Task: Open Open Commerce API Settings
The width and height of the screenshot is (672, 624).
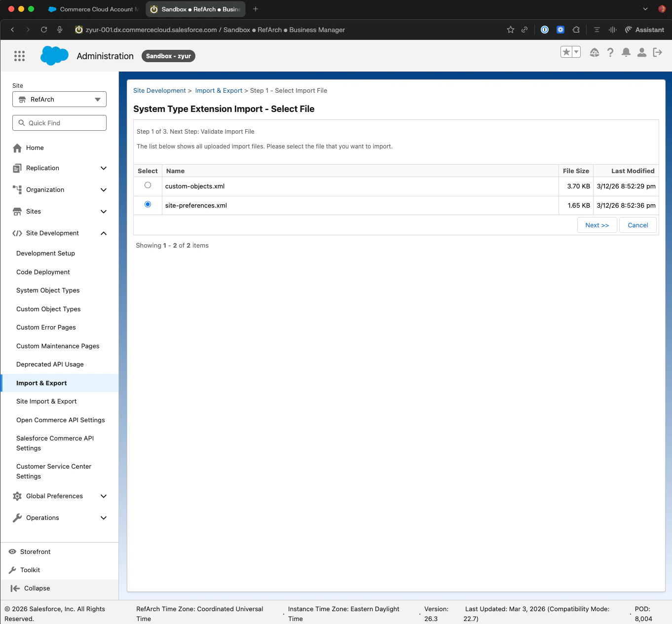Action: click(x=61, y=420)
